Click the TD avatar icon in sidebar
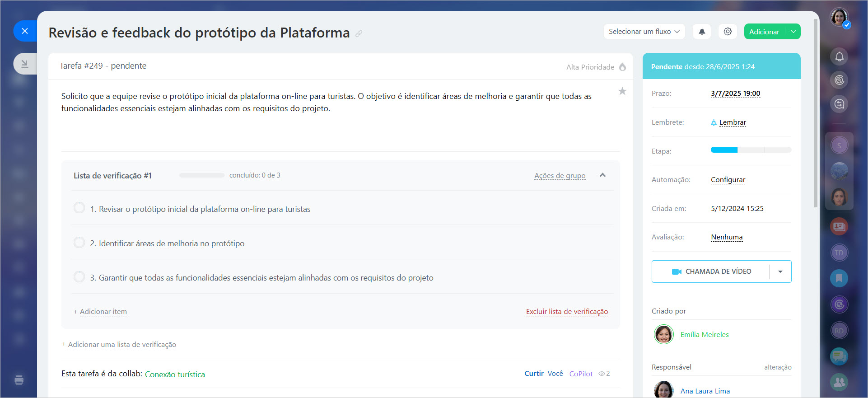Image resolution: width=868 pixels, height=398 pixels. click(839, 253)
